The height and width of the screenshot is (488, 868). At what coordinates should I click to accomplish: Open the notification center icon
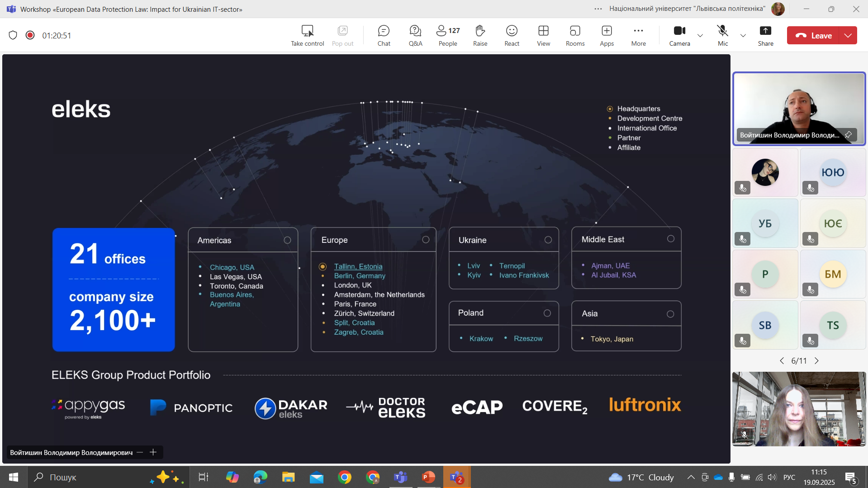click(x=851, y=477)
